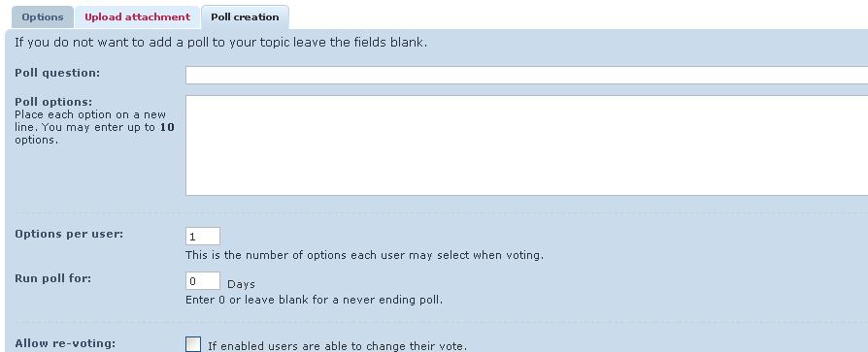Click the 'Place each option on a new line' note

(x=89, y=121)
